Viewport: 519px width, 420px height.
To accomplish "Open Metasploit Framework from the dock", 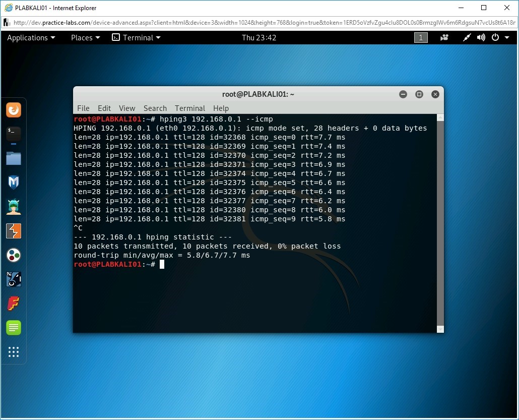I will [14, 182].
